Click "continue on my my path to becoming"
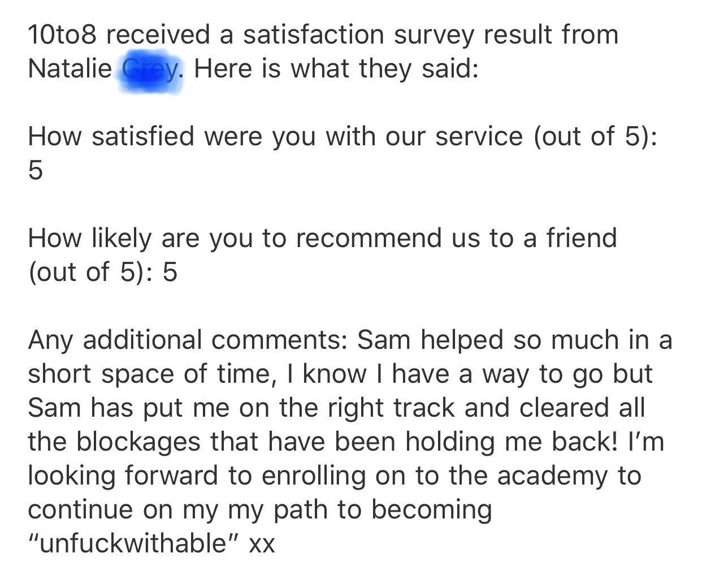 [261, 510]
